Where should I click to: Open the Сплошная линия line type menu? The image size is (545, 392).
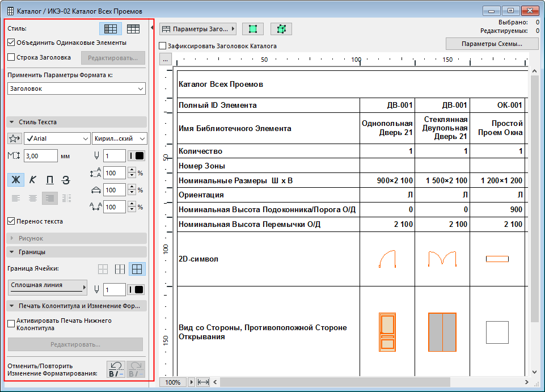(48, 288)
